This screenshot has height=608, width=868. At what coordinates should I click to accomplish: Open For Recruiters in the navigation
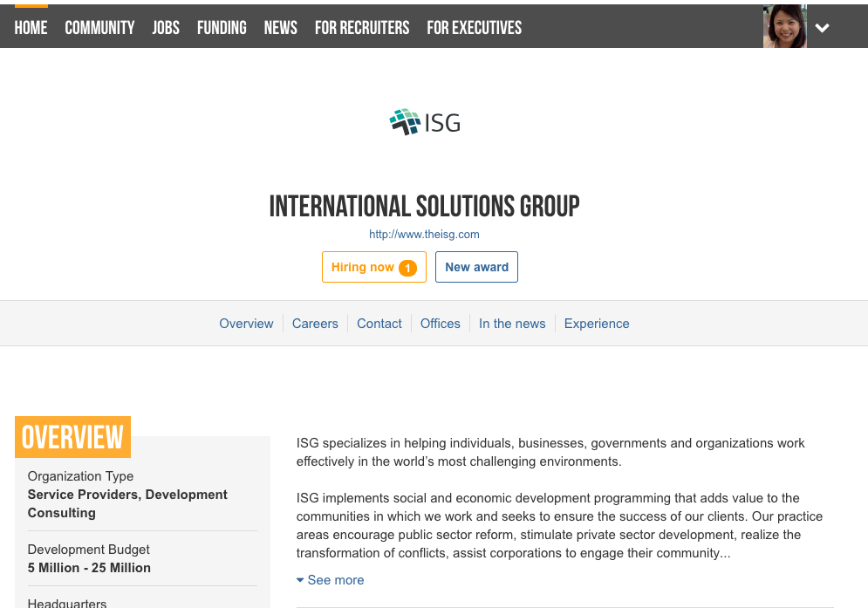pyautogui.click(x=362, y=28)
